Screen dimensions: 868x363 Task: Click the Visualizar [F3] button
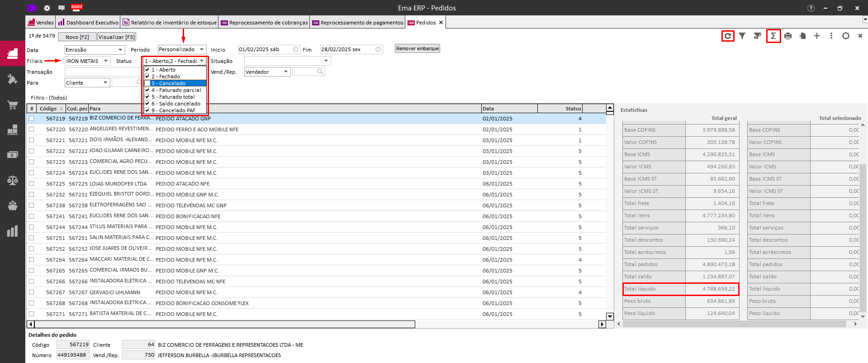pyautogui.click(x=117, y=37)
